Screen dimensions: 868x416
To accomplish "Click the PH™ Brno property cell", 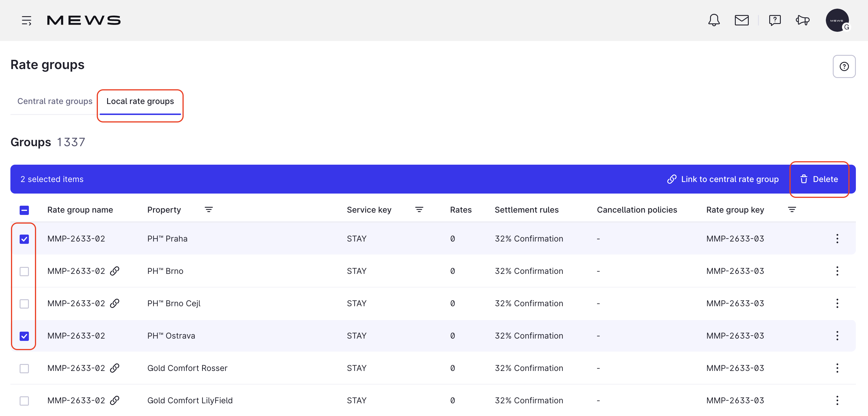I will pyautogui.click(x=165, y=271).
